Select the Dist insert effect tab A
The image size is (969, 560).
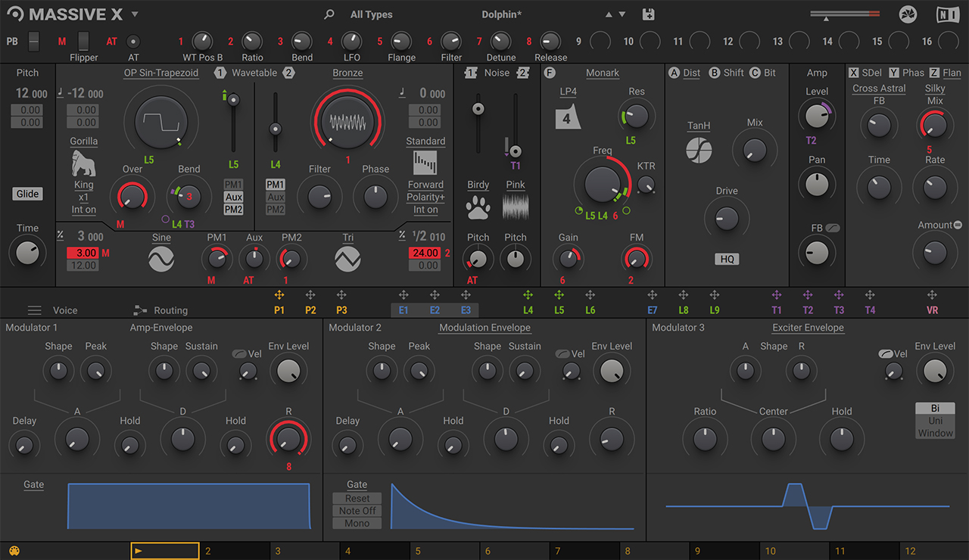[x=684, y=73]
